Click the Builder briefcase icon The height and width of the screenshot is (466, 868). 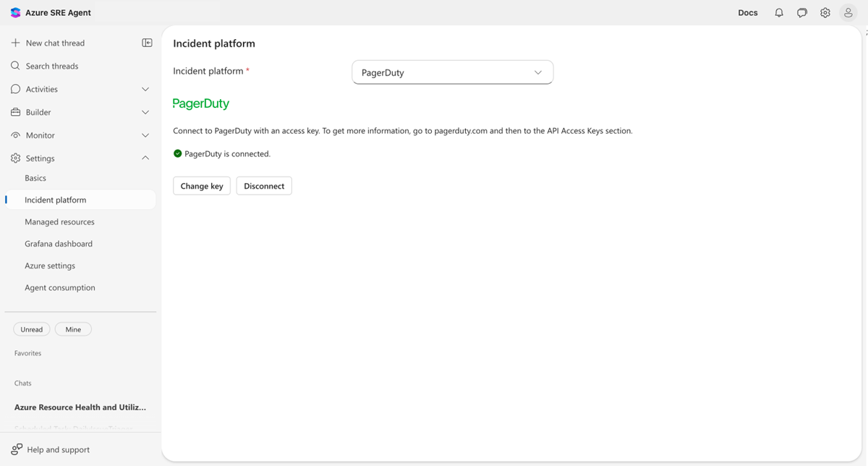tap(16, 112)
